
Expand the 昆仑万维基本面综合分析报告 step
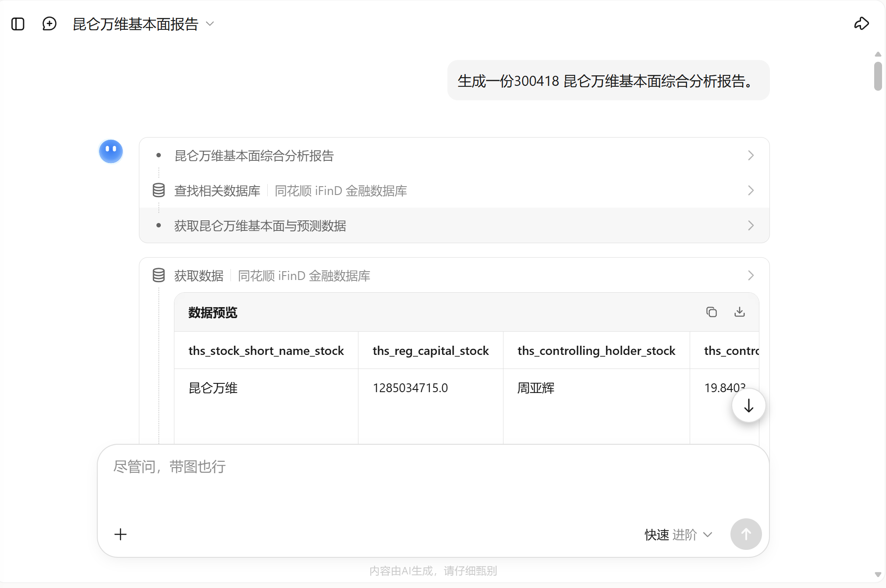(x=454, y=156)
